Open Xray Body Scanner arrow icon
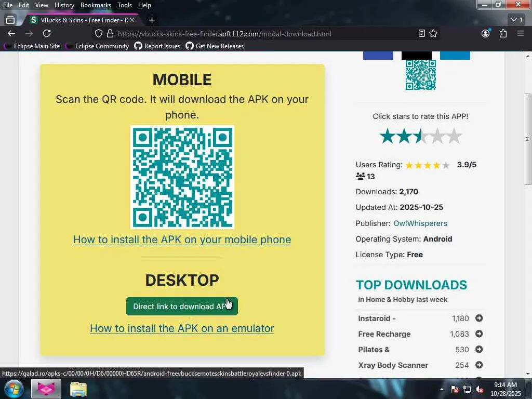 478,365
